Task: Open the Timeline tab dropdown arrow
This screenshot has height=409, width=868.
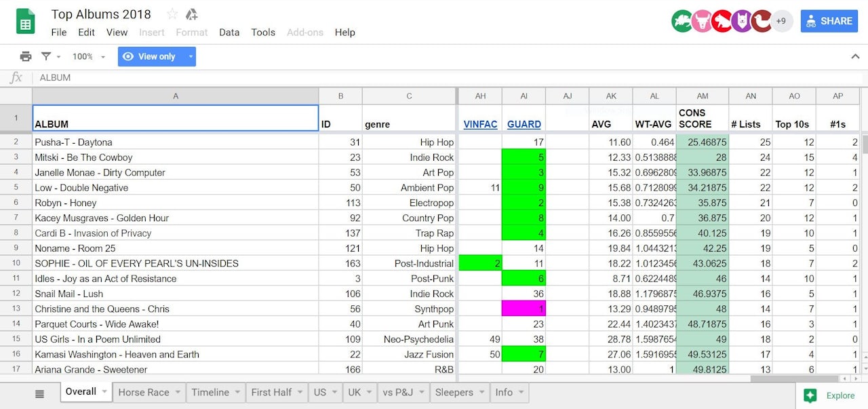Action: [237, 392]
